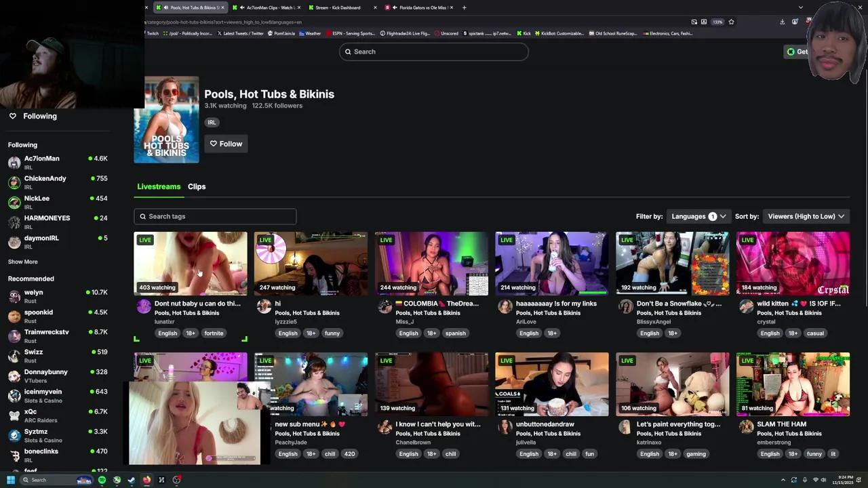Open welyn in the Recommended list

point(58,296)
